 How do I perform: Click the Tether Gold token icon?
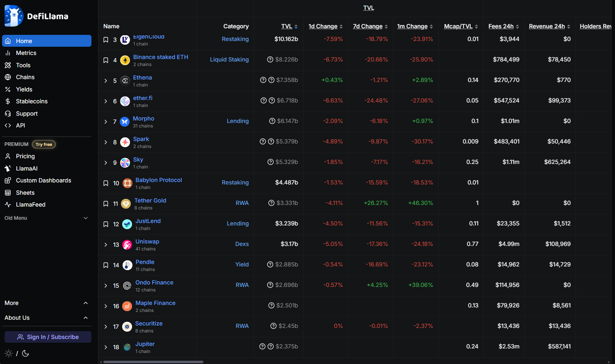click(126, 204)
